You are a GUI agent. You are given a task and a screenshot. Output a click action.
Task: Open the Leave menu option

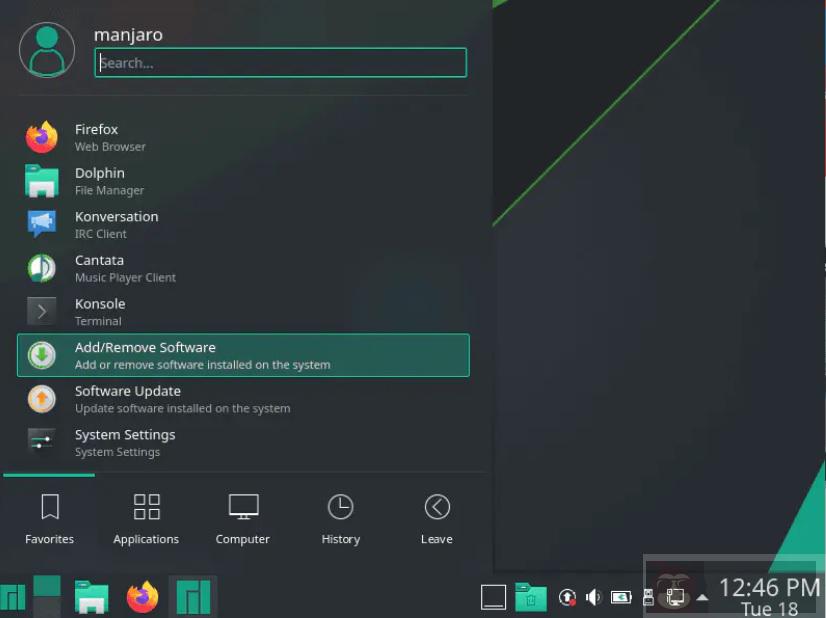(x=436, y=517)
